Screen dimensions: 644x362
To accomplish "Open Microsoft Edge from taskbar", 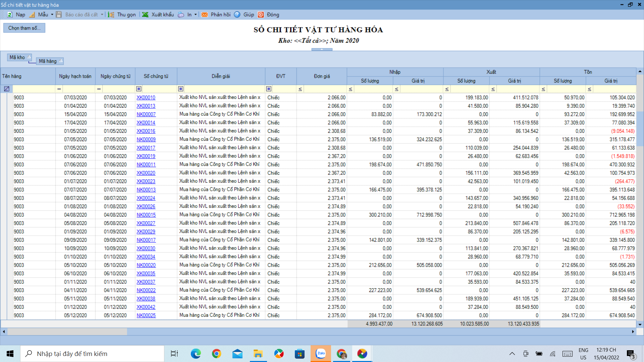I will coord(196,354).
